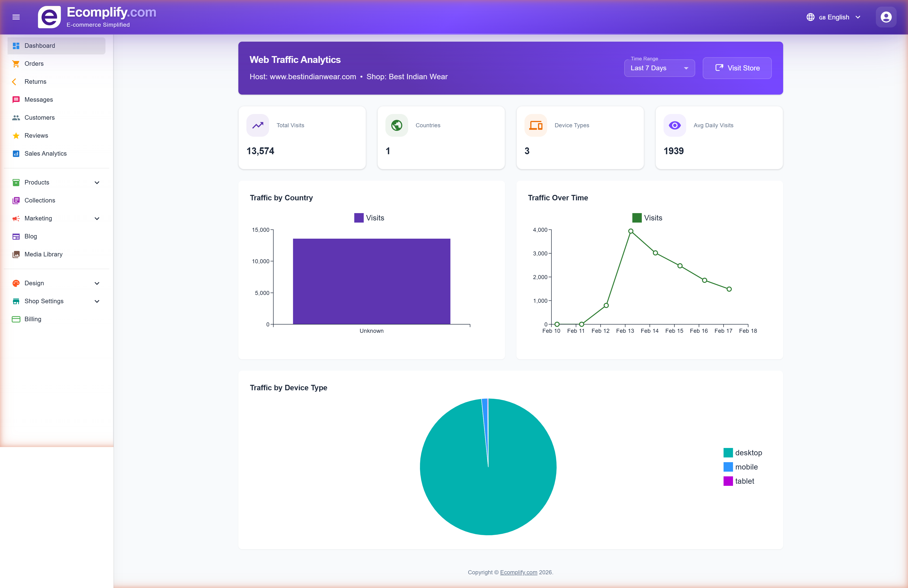This screenshot has height=588, width=908.
Task: Open Reviews via the star icon
Action: (x=16, y=136)
